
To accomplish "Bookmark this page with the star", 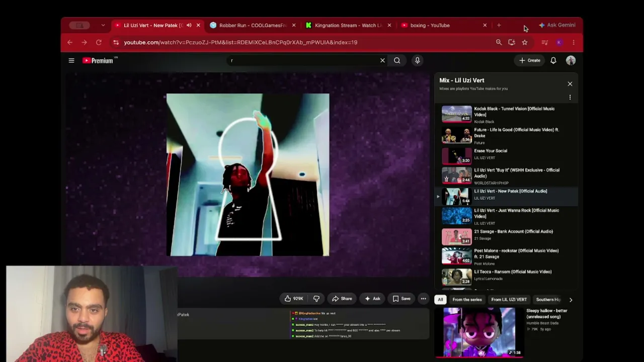I will [x=525, y=42].
